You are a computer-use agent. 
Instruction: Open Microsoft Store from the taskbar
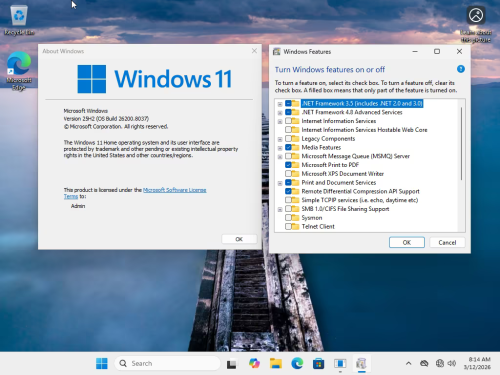[x=318, y=363]
